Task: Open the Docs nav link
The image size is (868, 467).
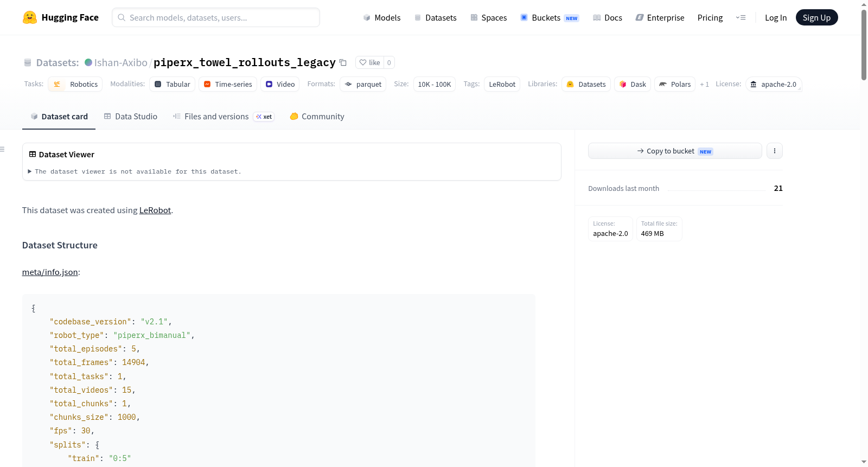Action: click(x=608, y=18)
